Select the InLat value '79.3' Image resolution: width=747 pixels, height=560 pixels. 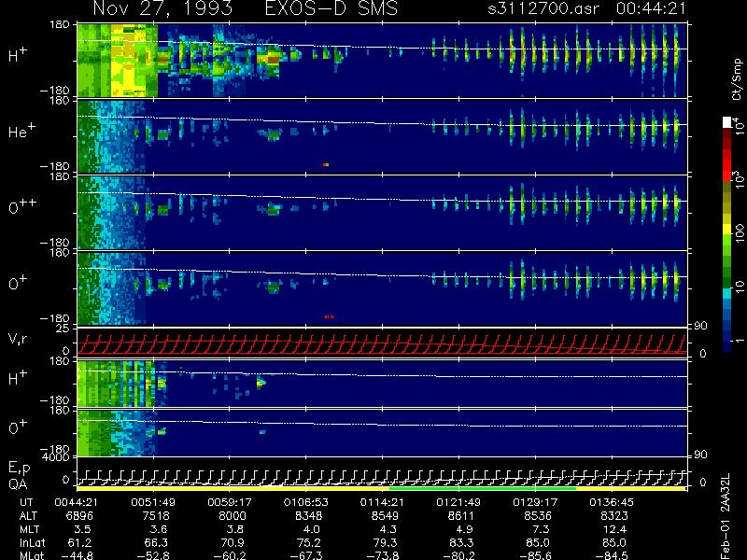pos(387,542)
